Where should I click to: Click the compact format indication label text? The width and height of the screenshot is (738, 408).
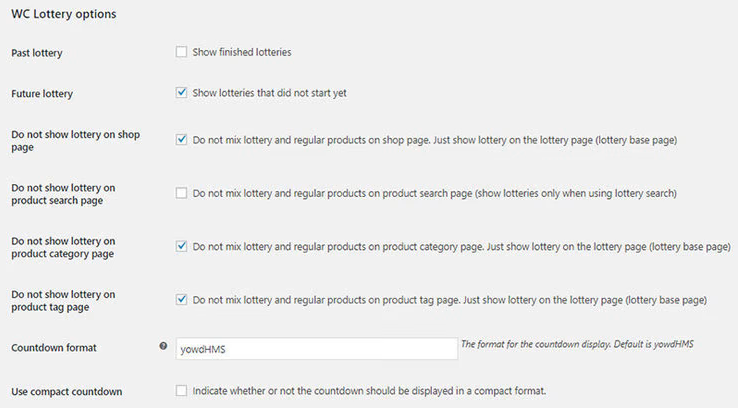(369, 391)
